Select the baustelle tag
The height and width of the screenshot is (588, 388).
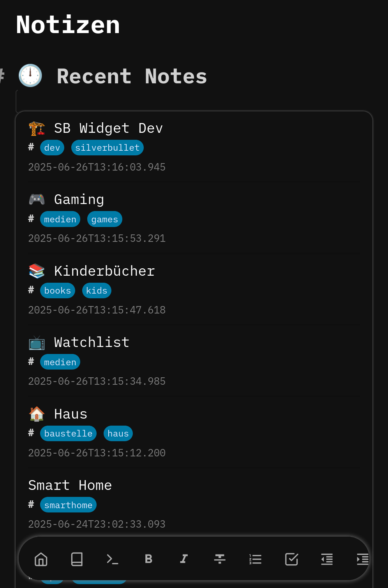point(68,433)
